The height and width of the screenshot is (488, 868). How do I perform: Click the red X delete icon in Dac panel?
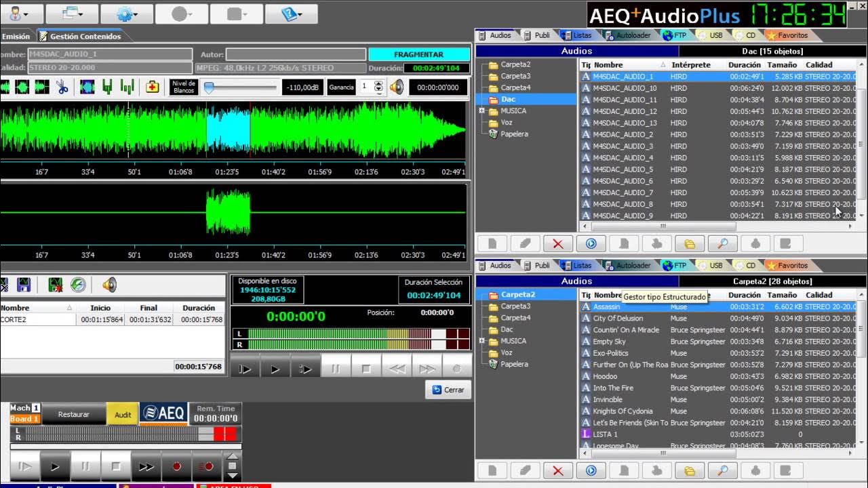[x=558, y=243]
